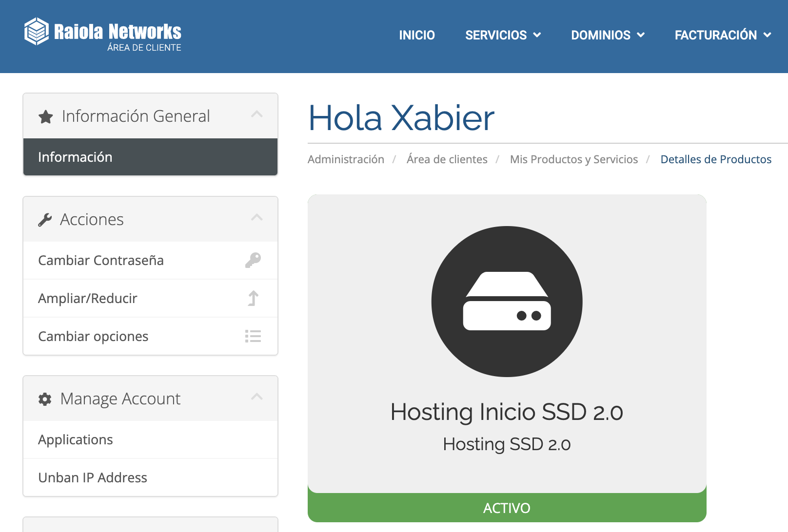
Task: Collapse the Información General panel
Action: tap(256, 114)
